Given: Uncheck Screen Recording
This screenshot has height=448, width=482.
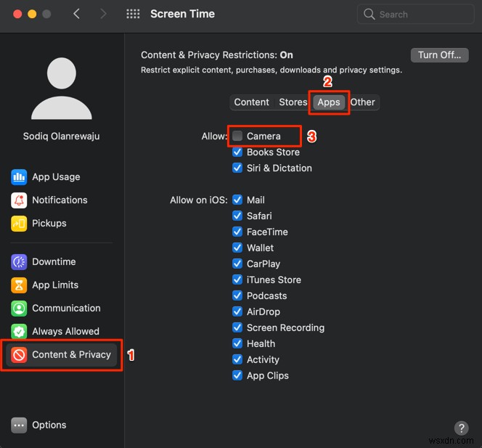Looking at the screenshot, I should [237, 327].
